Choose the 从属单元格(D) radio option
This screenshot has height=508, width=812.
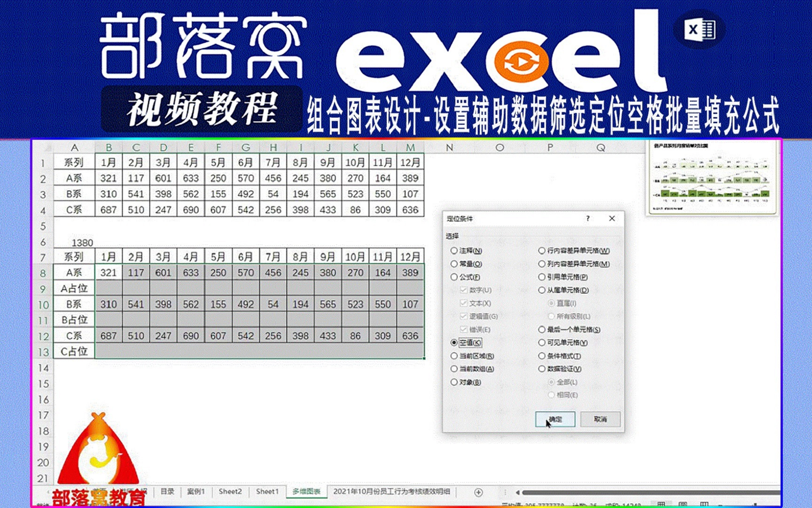pyautogui.click(x=563, y=290)
